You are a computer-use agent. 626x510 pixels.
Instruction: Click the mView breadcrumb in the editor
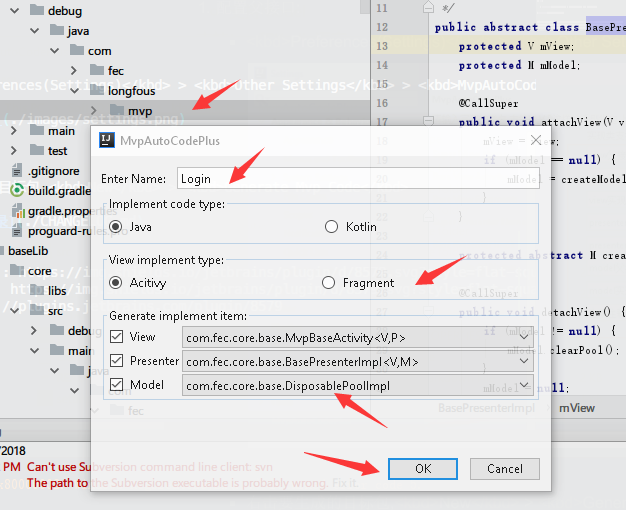tap(576, 408)
